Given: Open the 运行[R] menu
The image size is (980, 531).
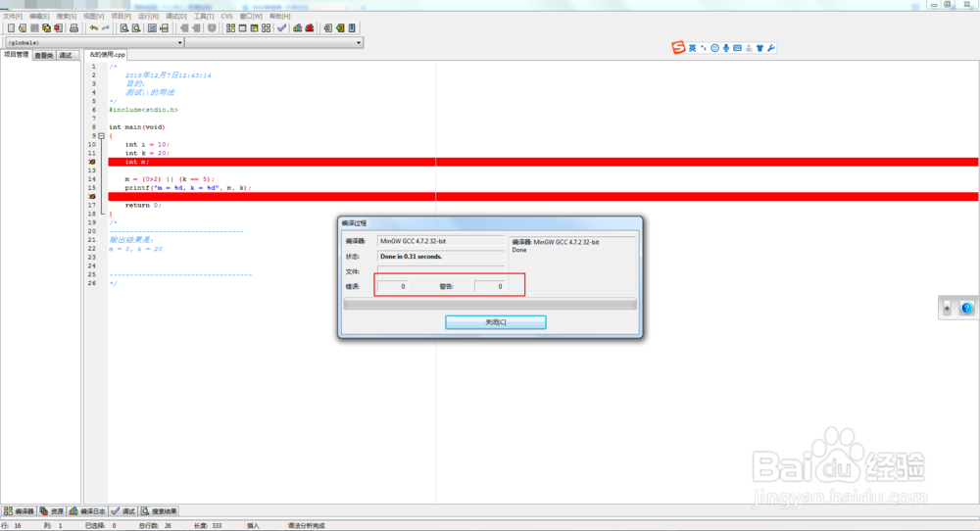Looking at the screenshot, I should (148, 17).
